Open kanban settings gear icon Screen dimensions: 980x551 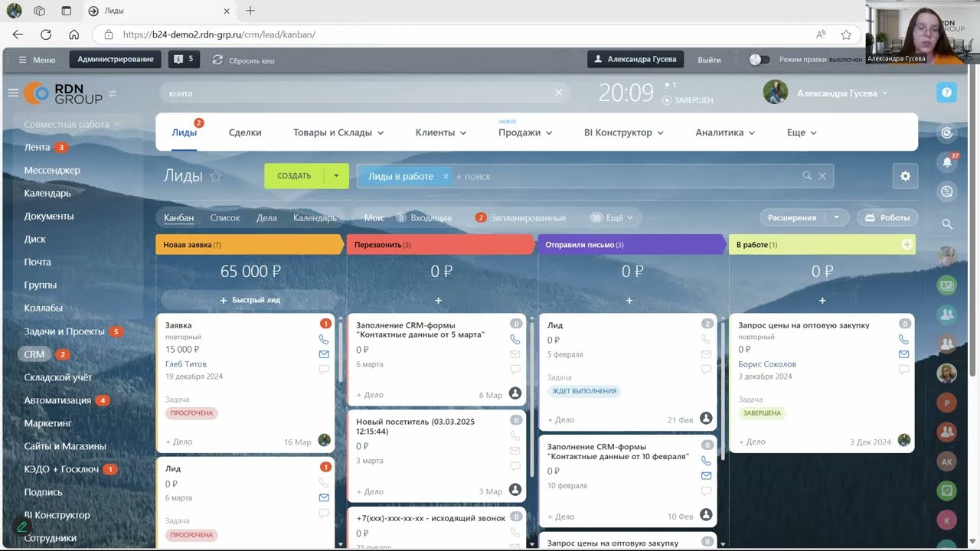905,176
